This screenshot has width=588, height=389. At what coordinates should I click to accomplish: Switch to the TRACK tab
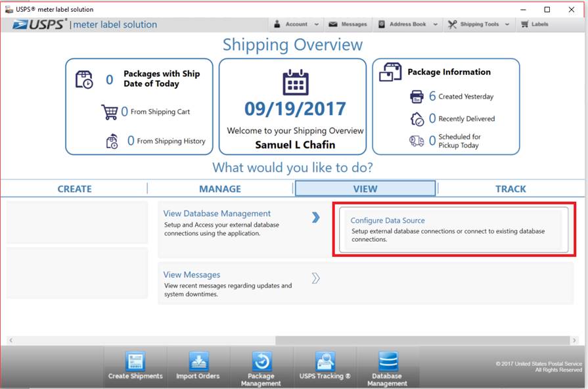coord(510,189)
